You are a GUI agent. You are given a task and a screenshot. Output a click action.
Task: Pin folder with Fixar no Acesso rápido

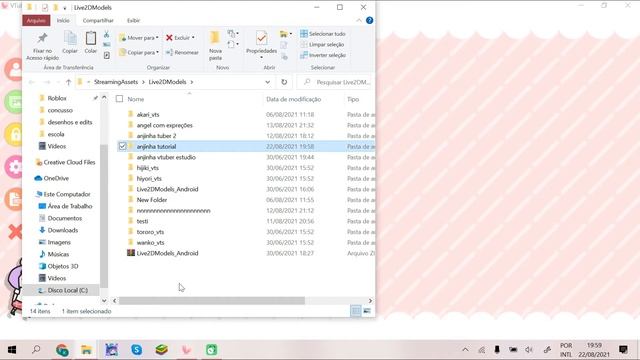42,47
